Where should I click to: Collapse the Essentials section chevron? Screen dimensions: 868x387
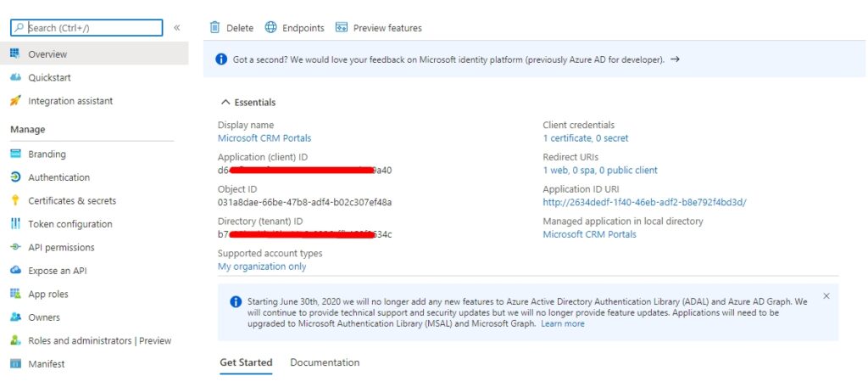[x=225, y=102]
